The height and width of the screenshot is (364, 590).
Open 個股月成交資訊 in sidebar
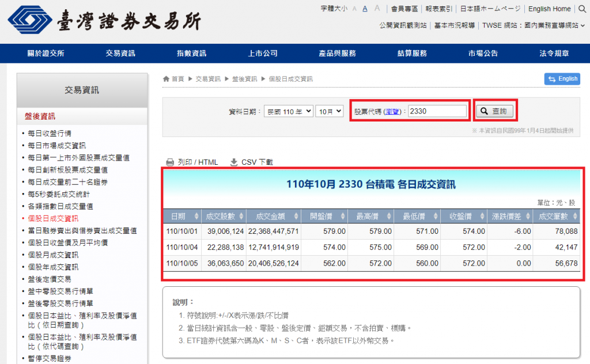53,255
